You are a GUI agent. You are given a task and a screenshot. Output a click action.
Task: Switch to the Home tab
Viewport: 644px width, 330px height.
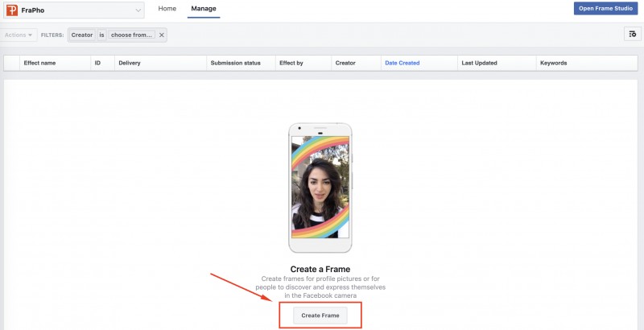[167, 9]
